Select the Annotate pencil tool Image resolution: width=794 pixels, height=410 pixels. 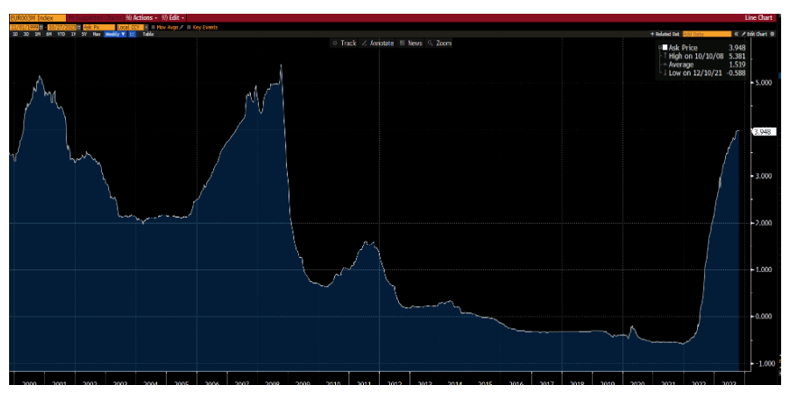tap(363, 43)
